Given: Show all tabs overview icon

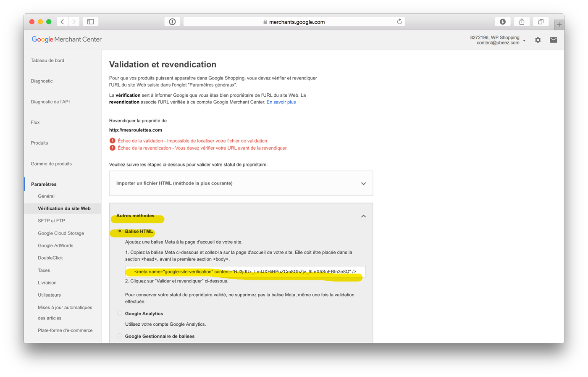Looking at the screenshot, I should point(541,22).
